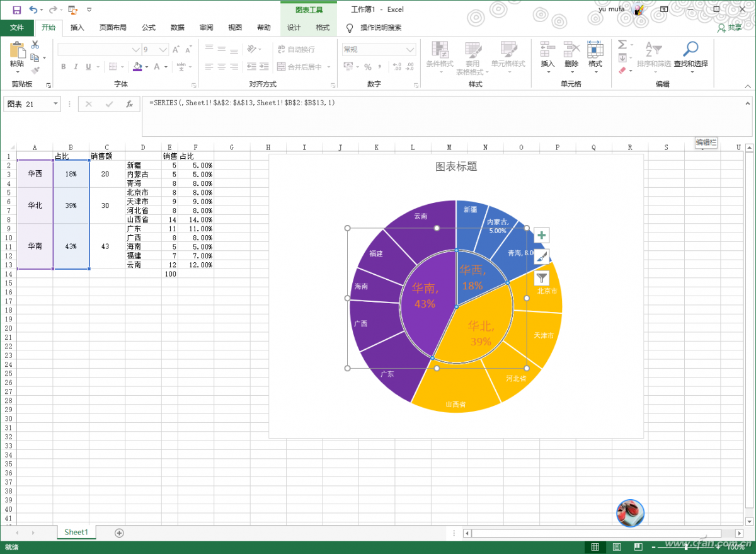Click the vertical scrollbar down arrow

pyautogui.click(x=749, y=521)
